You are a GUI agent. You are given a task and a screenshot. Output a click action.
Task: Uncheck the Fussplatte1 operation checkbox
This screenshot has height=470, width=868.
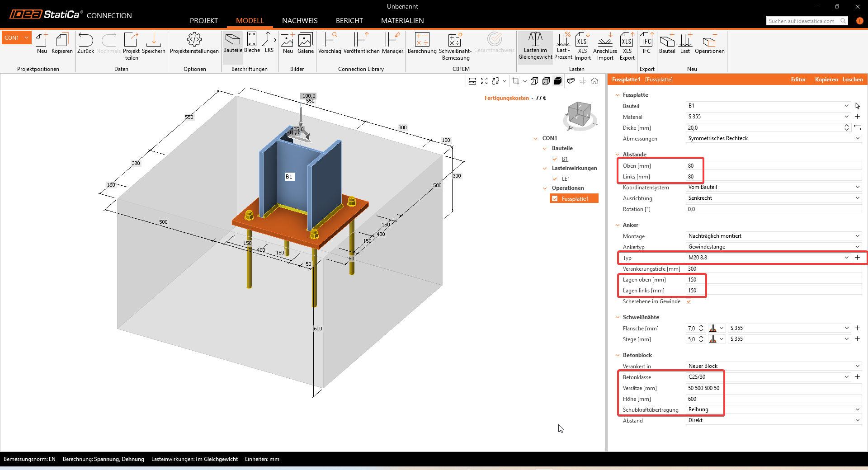click(555, 199)
